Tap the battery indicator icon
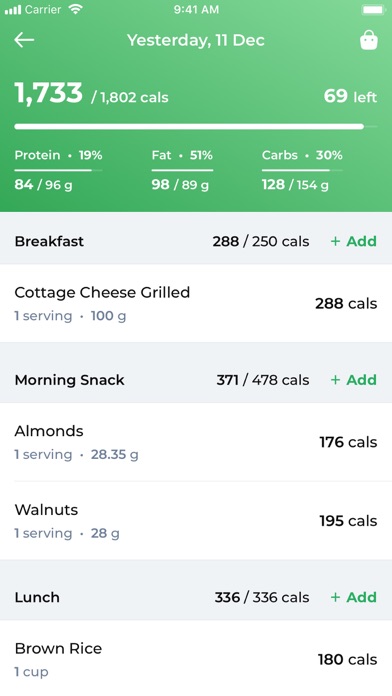 373,10
